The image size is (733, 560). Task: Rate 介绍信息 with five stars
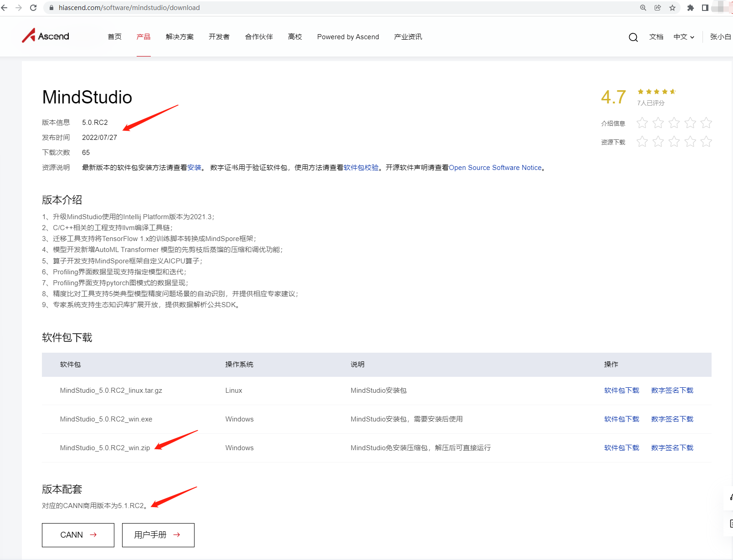point(706,123)
